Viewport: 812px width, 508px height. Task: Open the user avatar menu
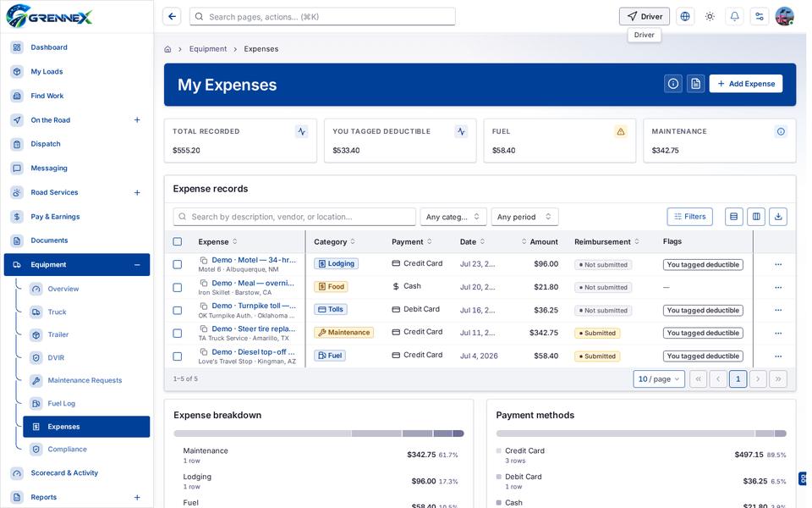click(x=785, y=17)
